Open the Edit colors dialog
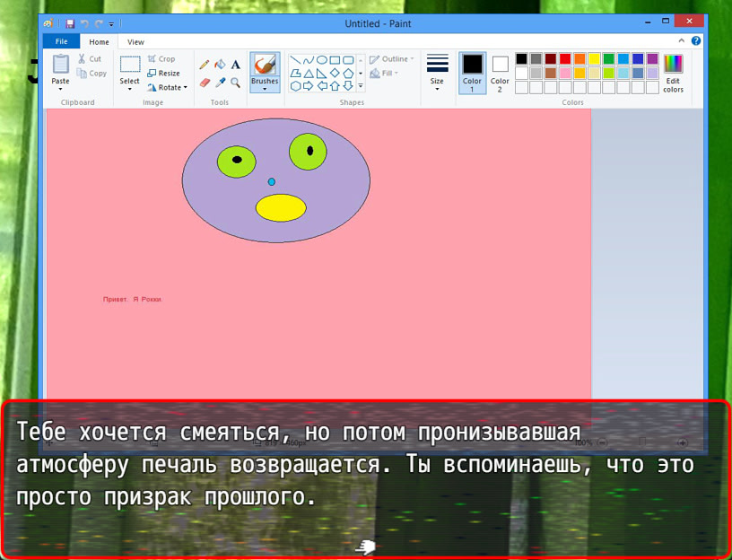The height and width of the screenshot is (560, 732). click(x=673, y=73)
